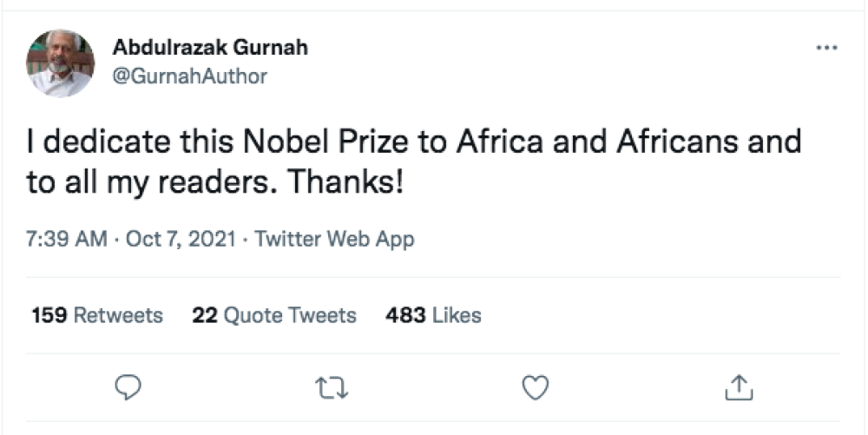The image size is (868, 435).
Task: Click the 7:39 AM timestamp
Action: coord(66,239)
